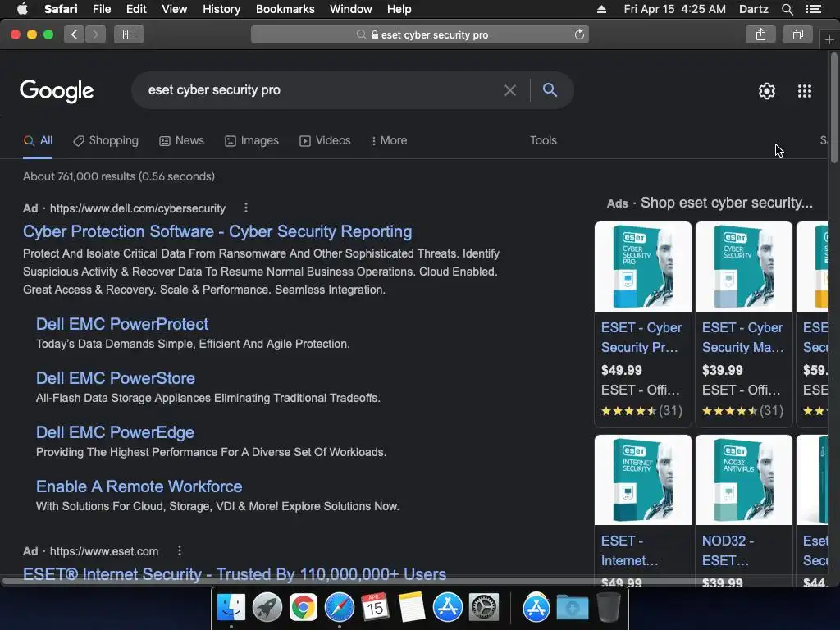840x630 pixels.
Task: Click the date and time in menu bar
Action: point(674,9)
